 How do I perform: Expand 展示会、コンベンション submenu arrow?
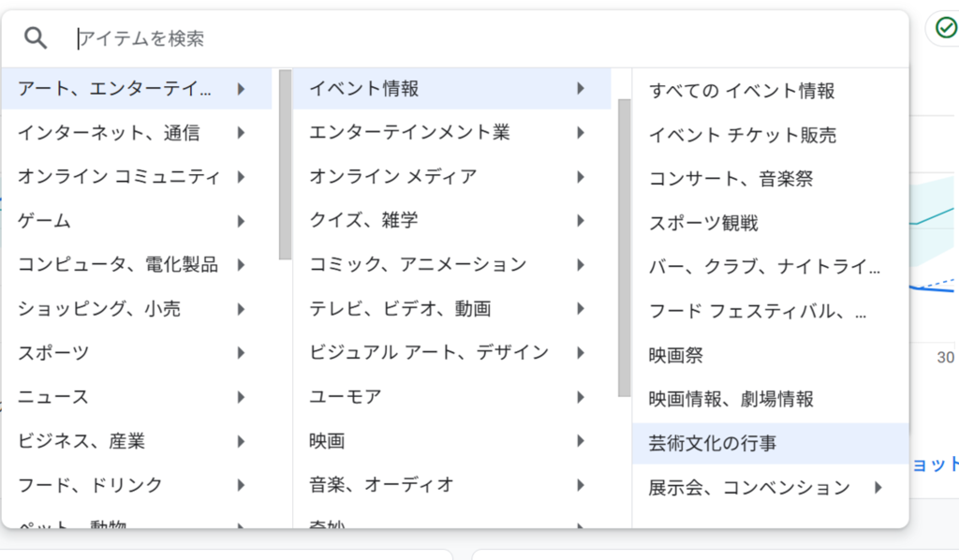878,487
